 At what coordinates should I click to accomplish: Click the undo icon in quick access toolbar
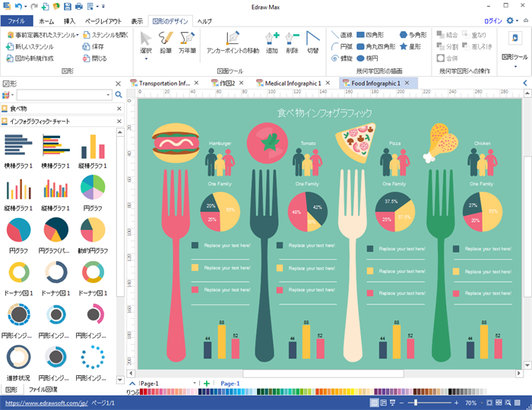(19, 6)
